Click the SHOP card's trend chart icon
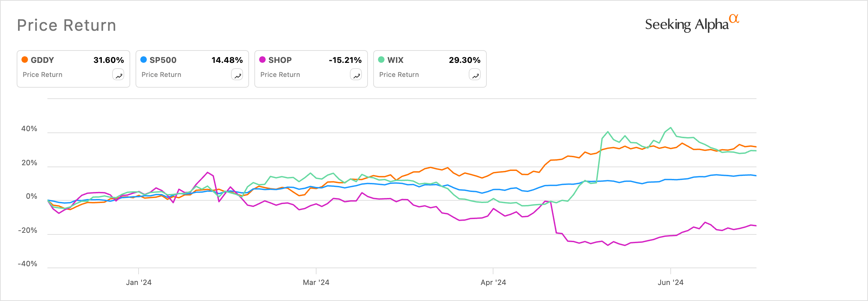Screen dimensions: 868x301 356,75
